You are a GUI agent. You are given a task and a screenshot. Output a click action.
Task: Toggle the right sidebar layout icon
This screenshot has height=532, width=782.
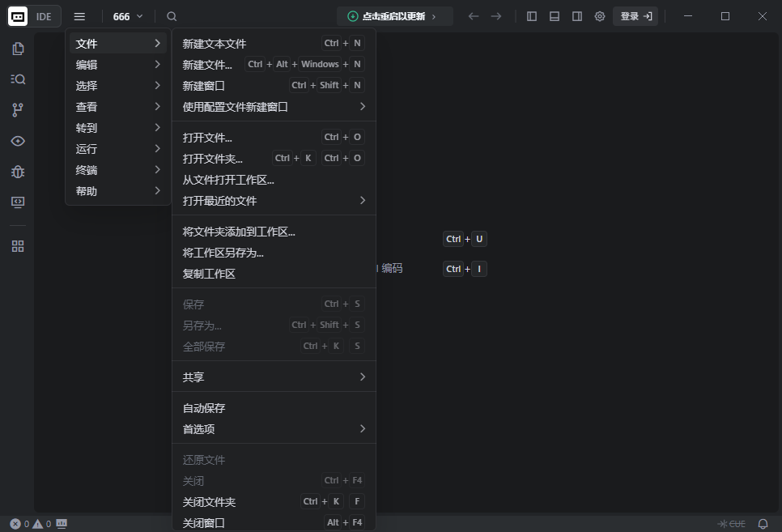pos(577,16)
